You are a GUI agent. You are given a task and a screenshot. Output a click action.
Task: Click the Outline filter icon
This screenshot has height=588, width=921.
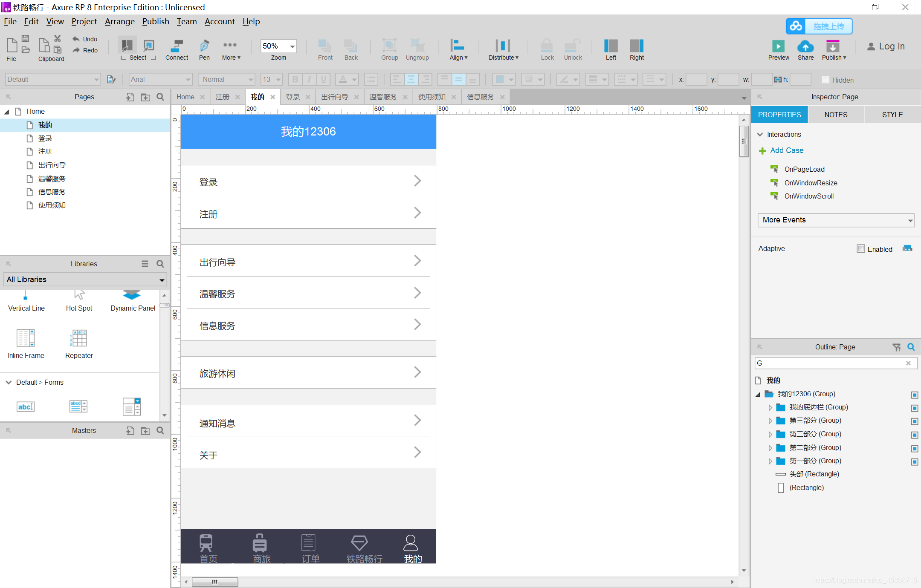tap(897, 347)
